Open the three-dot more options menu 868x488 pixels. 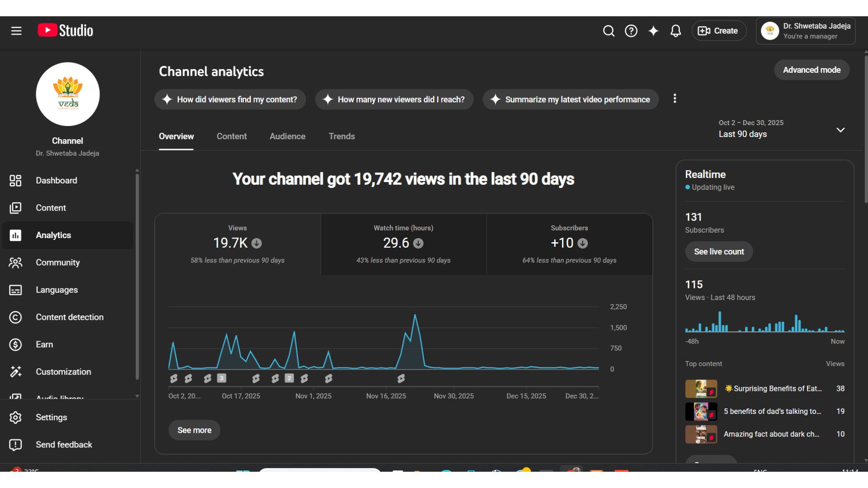675,99
